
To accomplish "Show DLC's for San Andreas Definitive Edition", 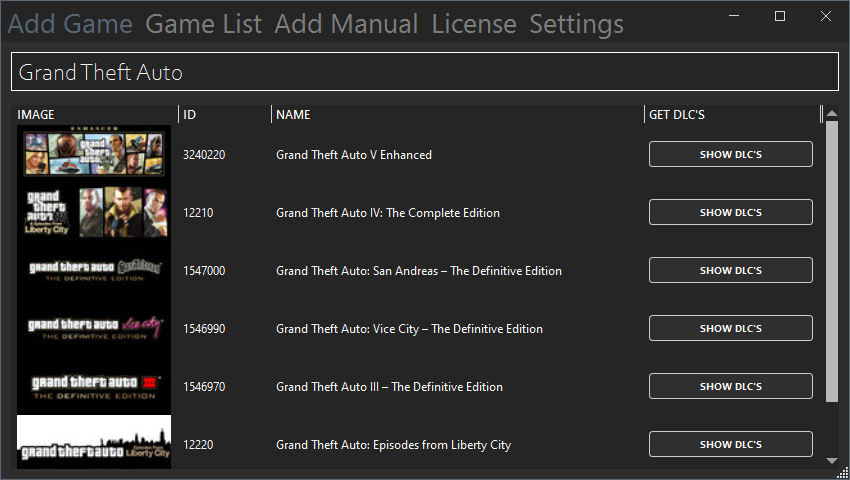I will pos(730,271).
